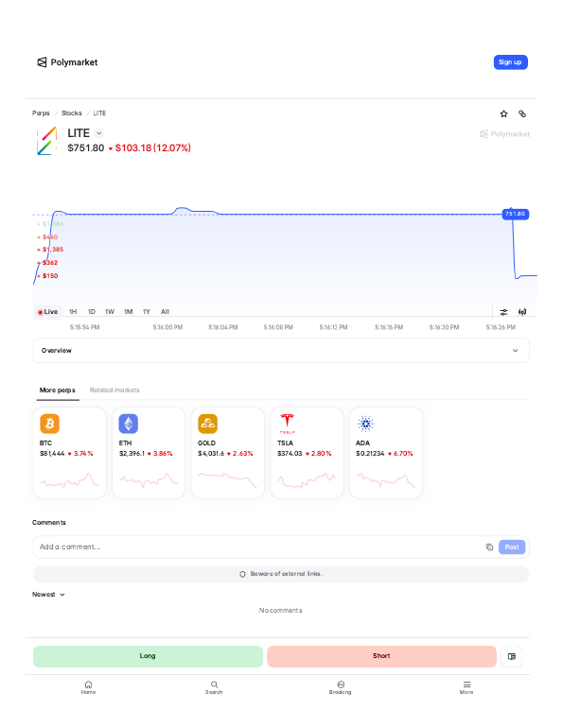The image size is (563, 728).
Task: Open the Newest sort dropdown
Action: (48, 595)
